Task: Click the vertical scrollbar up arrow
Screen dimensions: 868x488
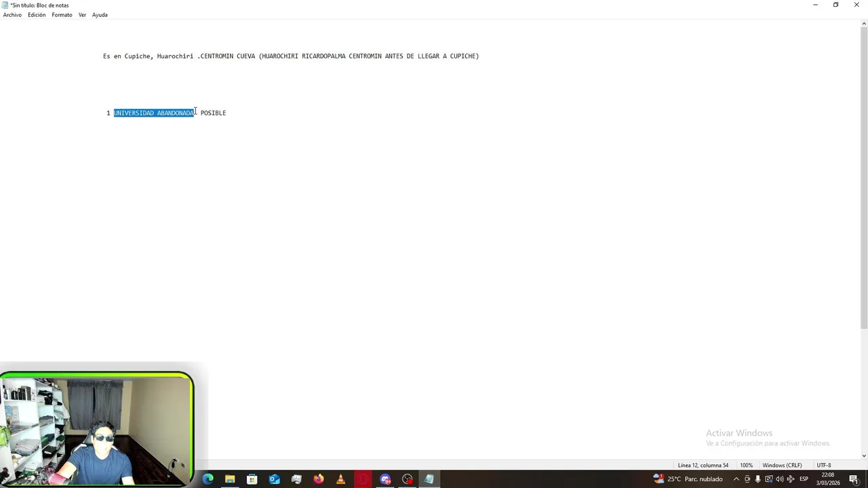Action: coord(864,24)
